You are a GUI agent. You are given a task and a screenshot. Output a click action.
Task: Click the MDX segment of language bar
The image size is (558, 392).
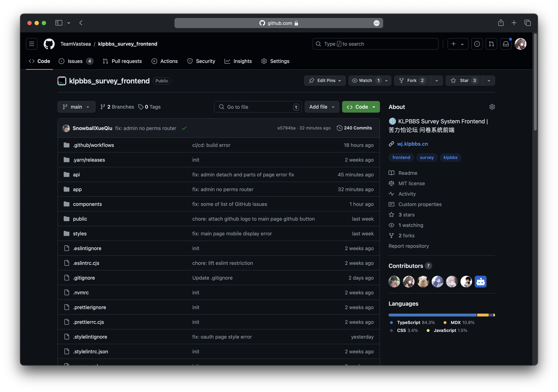click(483, 315)
